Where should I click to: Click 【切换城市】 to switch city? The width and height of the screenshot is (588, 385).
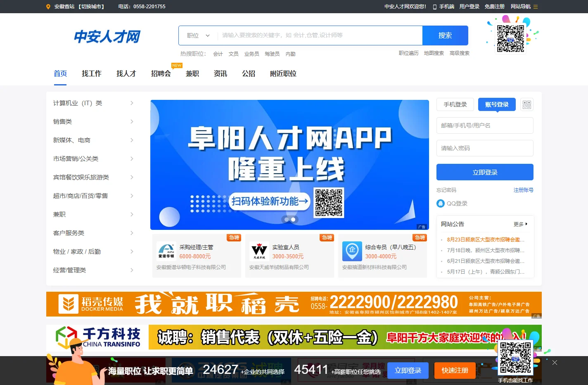pyautogui.click(x=91, y=7)
